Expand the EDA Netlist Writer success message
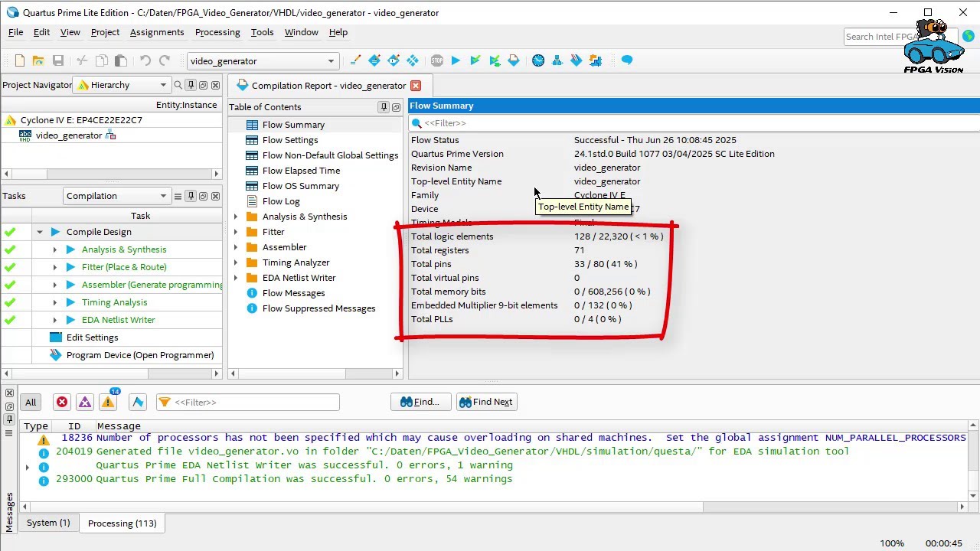 pyautogui.click(x=28, y=466)
